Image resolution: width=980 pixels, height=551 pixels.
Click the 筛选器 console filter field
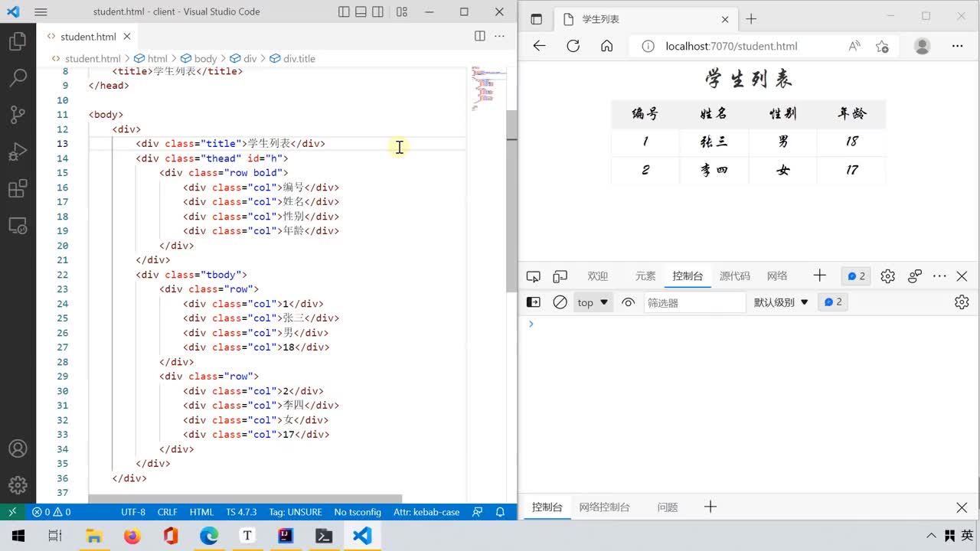click(694, 302)
